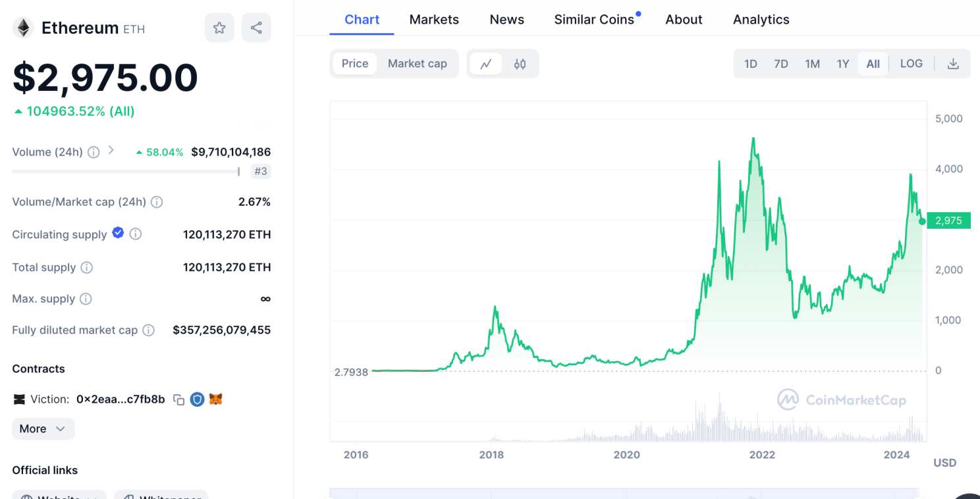Set chart range to 7D
980x499 pixels.
click(x=780, y=64)
